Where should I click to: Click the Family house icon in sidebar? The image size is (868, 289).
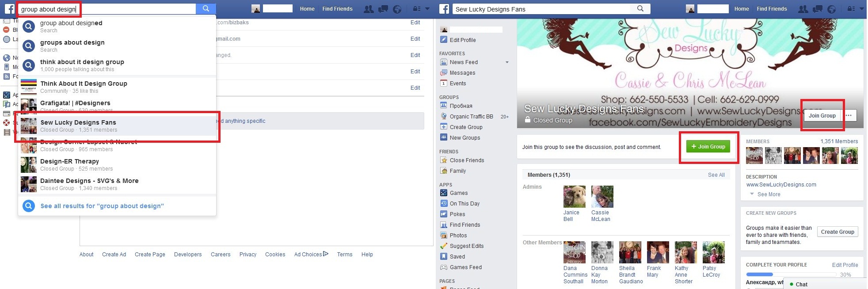444,171
